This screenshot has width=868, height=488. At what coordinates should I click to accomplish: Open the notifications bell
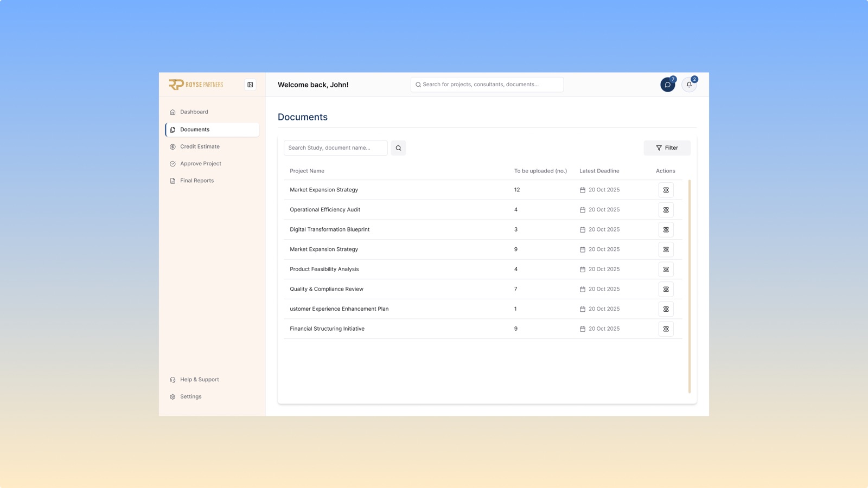point(689,85)
